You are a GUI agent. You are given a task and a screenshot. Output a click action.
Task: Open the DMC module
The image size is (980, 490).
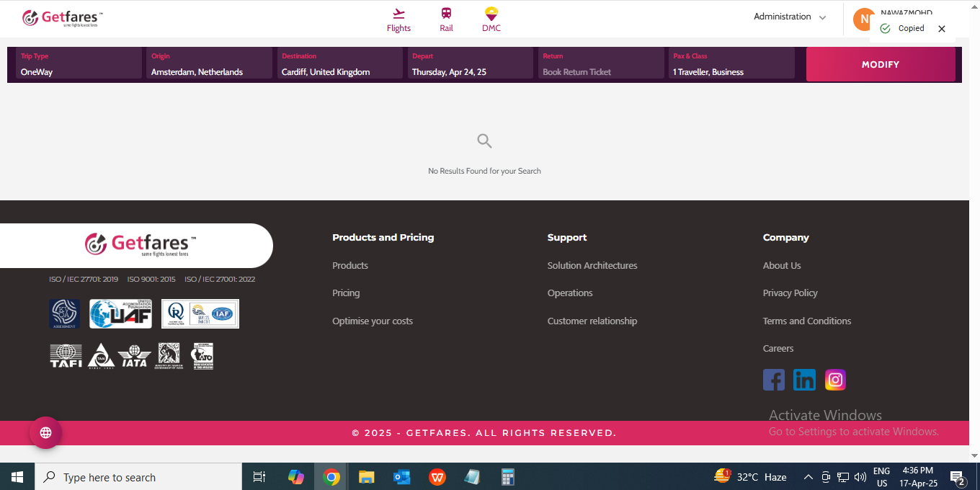click(491, 20)
